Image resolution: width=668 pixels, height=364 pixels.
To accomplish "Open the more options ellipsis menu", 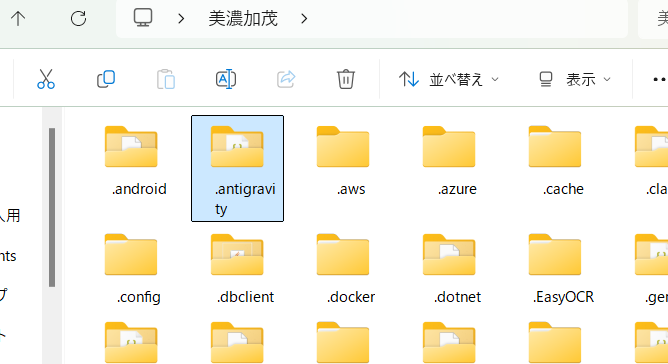I will point(659,79).
